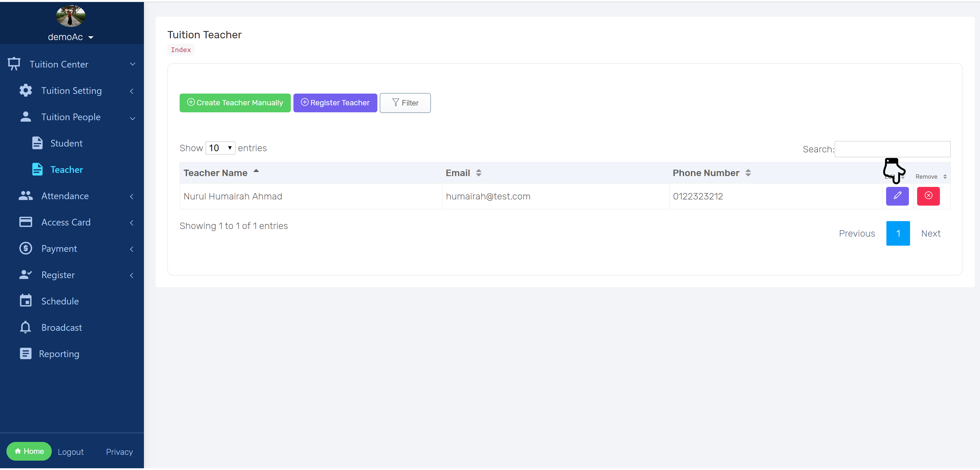This screenshot has height=470, width=980.
Task: Expand the Tuition Setting chevron
Action: [132, 91]
